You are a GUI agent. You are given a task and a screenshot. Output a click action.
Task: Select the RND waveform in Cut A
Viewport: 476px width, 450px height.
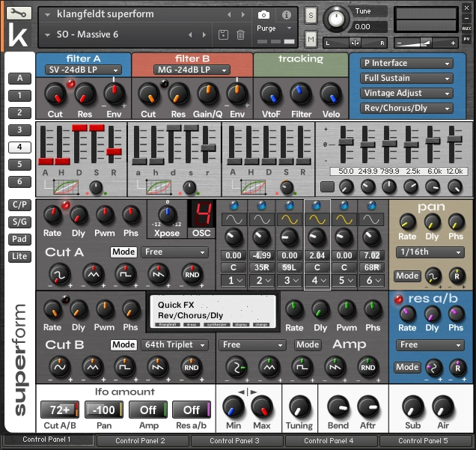pyautogui.click(x=192, y=275)
